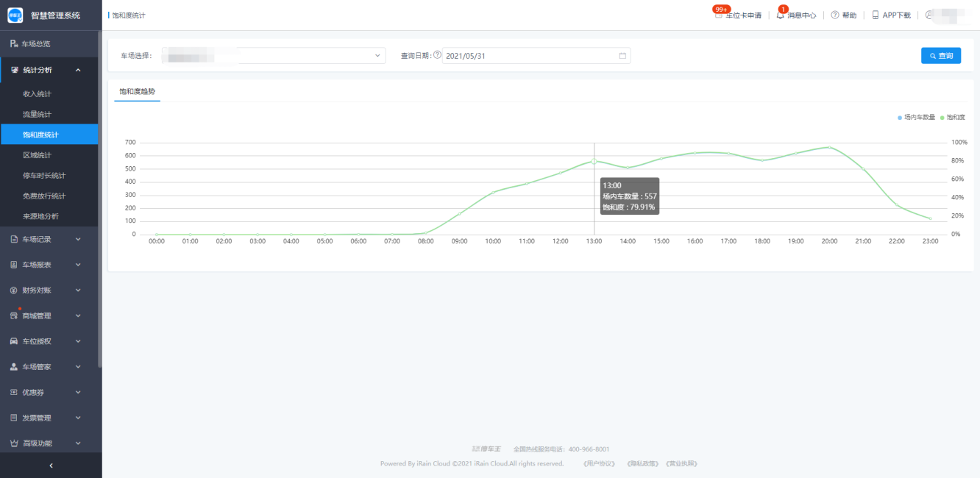Collapse the 统计分析 menu
This screenshot has width=980, height=478.
[50, 70]
